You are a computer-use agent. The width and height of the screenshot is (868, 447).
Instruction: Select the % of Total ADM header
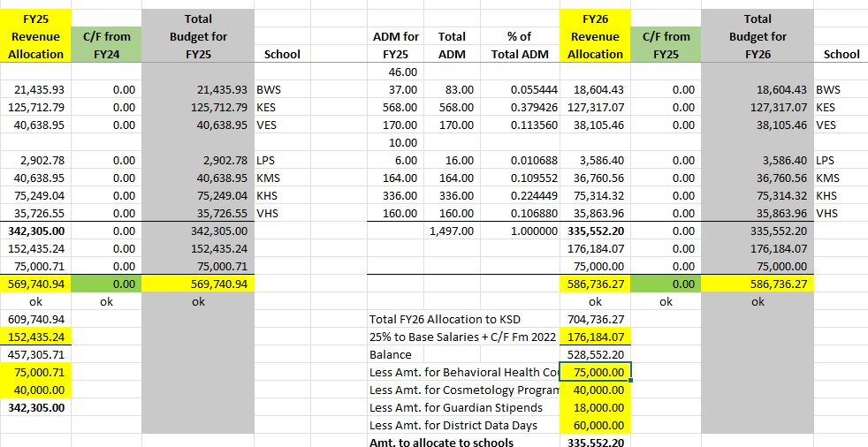(520, 45)
